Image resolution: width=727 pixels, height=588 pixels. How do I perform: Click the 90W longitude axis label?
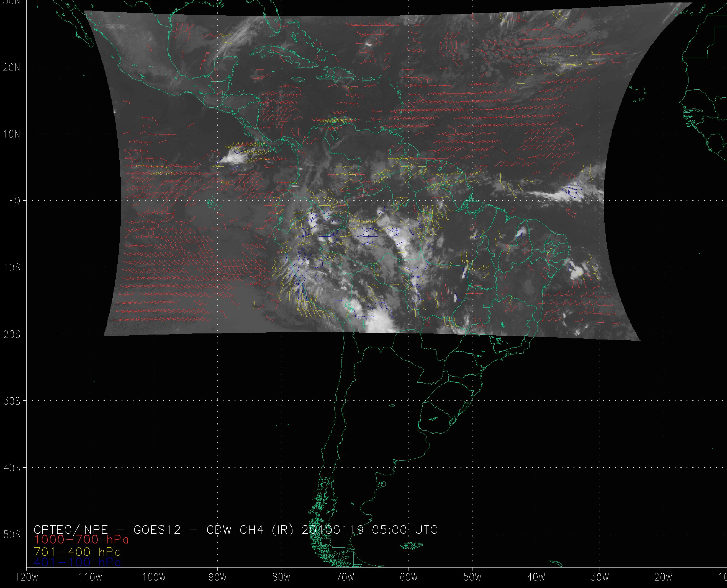tap(217, 577)
